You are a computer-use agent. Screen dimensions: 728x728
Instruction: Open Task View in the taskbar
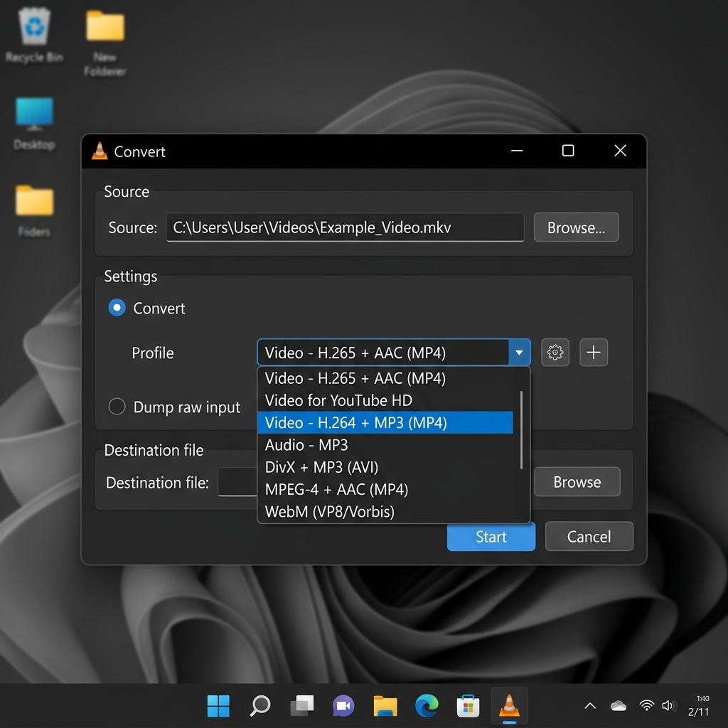(301, 706)
